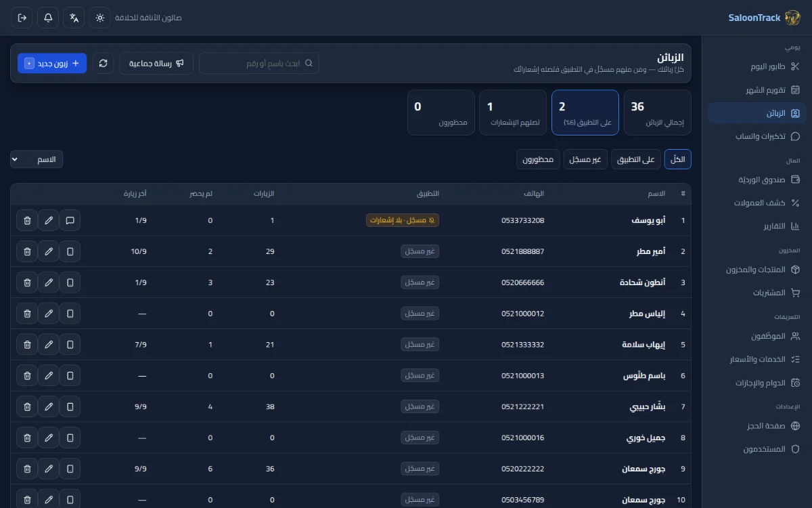
Task: Edit customer أمير مطر with the pencil icon
Action: [49, 251]
